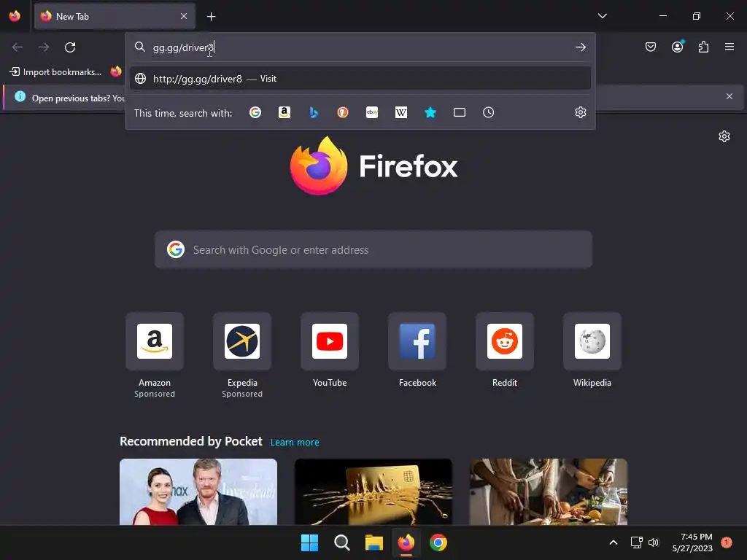Search this time with Bing
The width and height of the screenshot is (747, 560).
pos(314,112)
